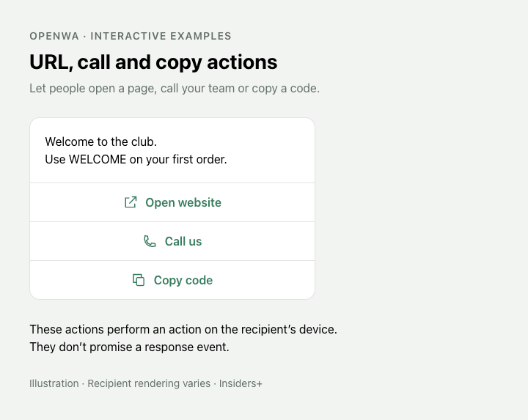This screenshot has width=528, height=420.
Task: Tap the Open website button label
Action: point(183,202)
